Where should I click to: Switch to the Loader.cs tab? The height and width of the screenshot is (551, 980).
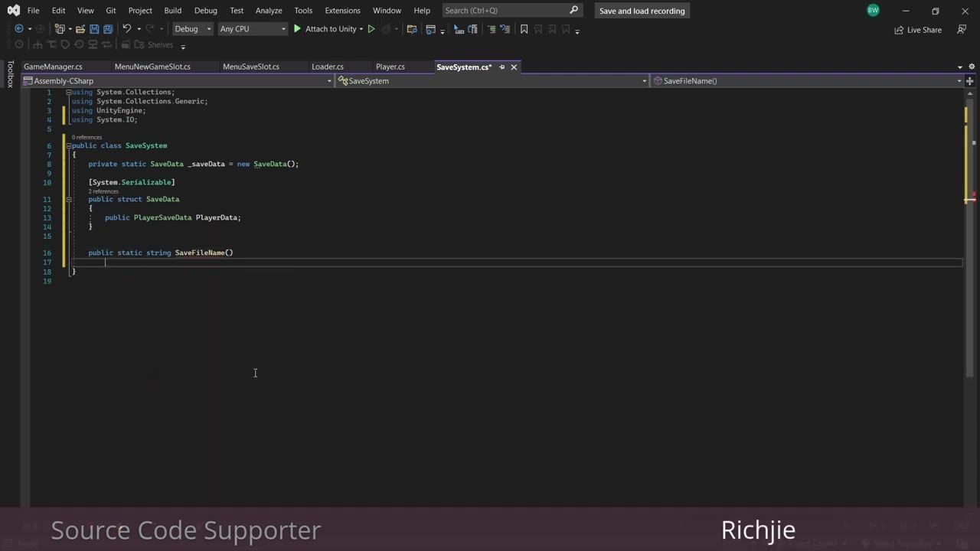coord(328,67)
